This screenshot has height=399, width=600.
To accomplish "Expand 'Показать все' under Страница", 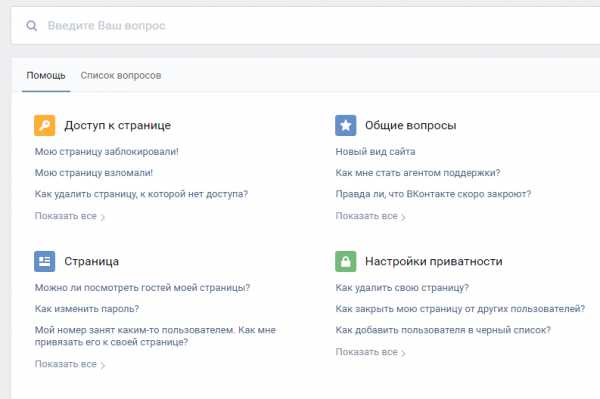I will 70,364.
